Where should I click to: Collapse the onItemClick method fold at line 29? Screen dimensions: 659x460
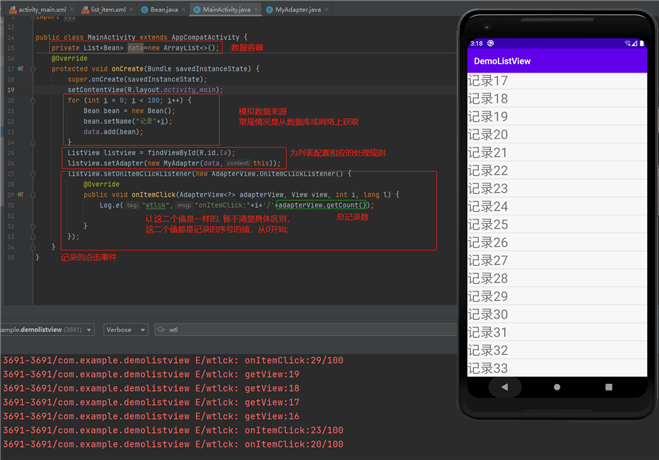click(x=33, y=195)
